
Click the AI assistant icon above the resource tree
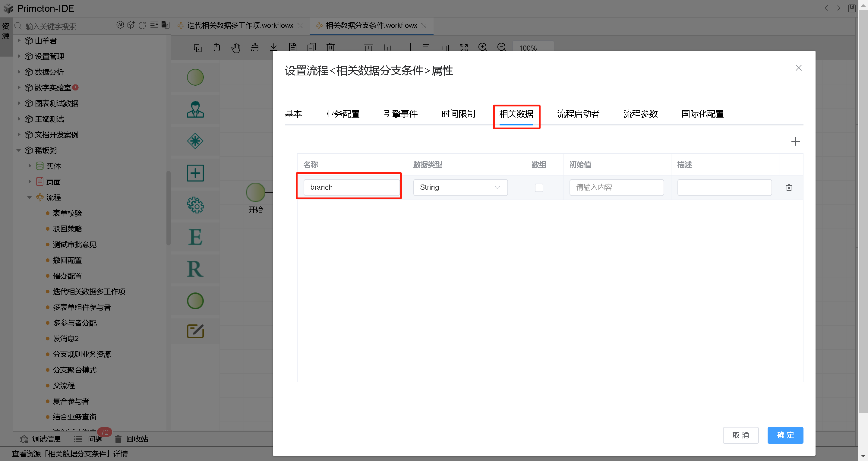tap(121, 25)
